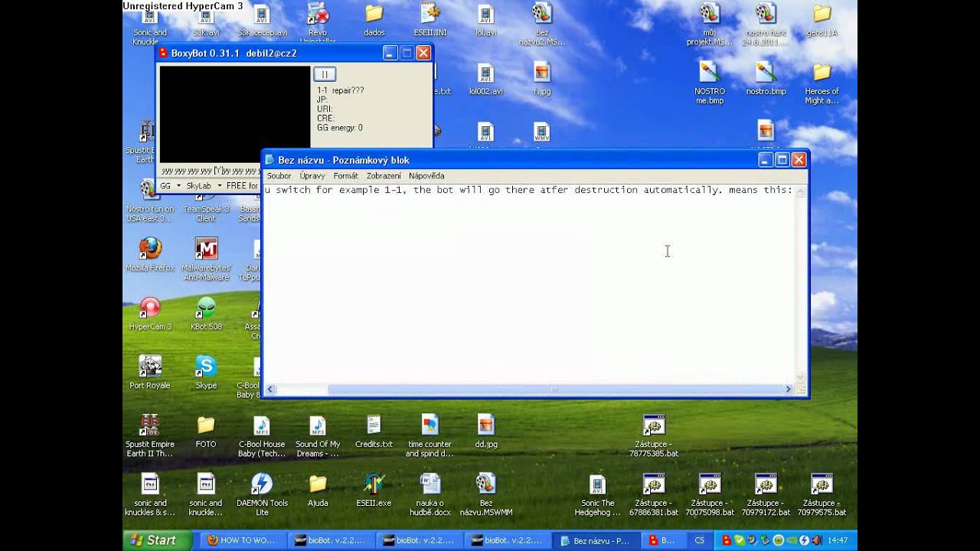The width and height of the screenshot is (980, 551).
Task: Select the nostro.bmp desktop icon
Action: [x=766, y=78]
